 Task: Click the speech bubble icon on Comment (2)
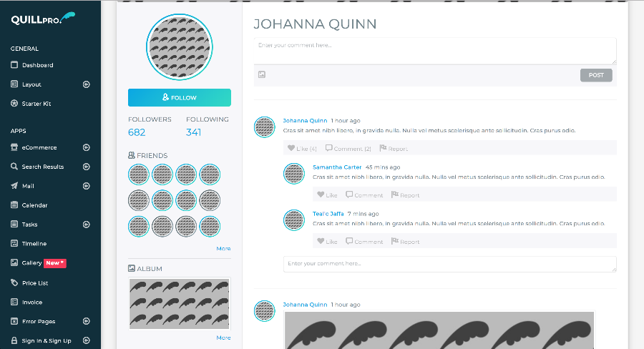click(329, 148)
